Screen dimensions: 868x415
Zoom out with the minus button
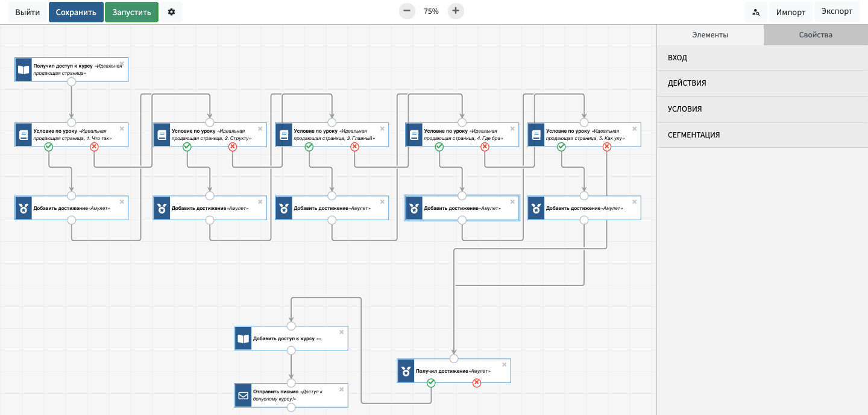click(407, 11)
